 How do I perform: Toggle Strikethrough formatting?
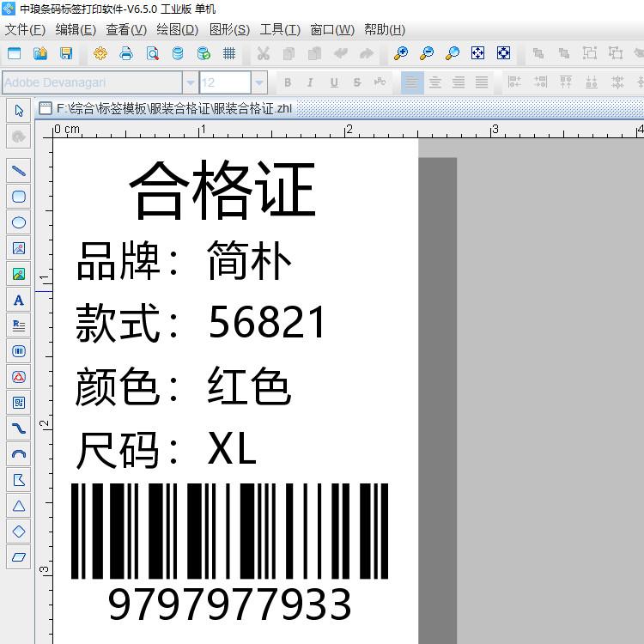(x=357, y=82)
